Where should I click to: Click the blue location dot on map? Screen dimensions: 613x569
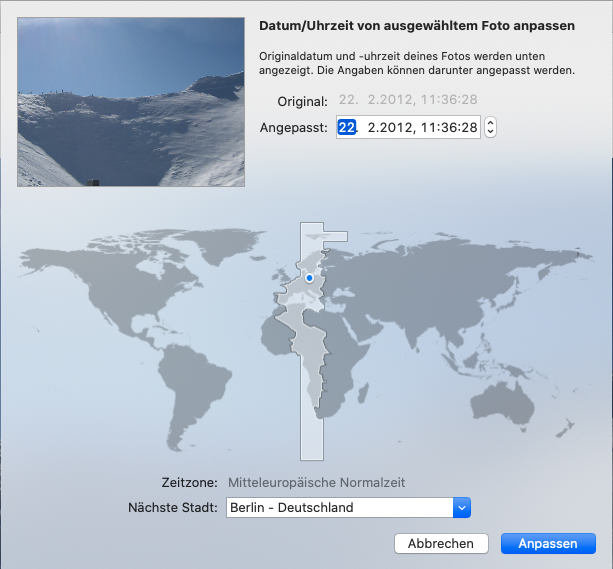pyautogui.click(x=309, y=278)
